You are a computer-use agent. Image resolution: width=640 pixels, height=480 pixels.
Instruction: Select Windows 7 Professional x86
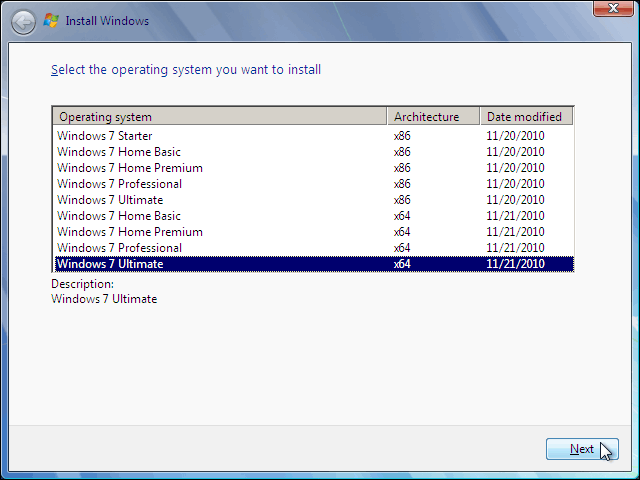tap(314, 184)
